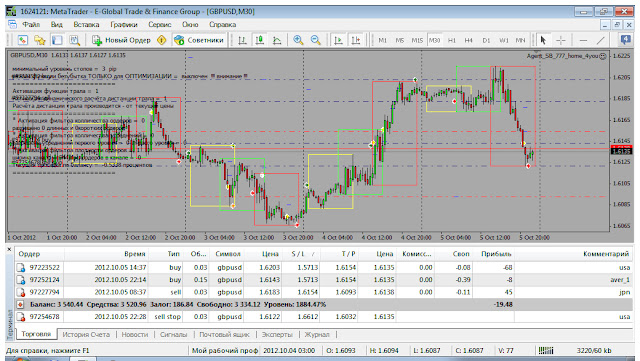Select the W1 timeframe
The height and width of the screenshot is (361, 640).
tap(504, 40)
